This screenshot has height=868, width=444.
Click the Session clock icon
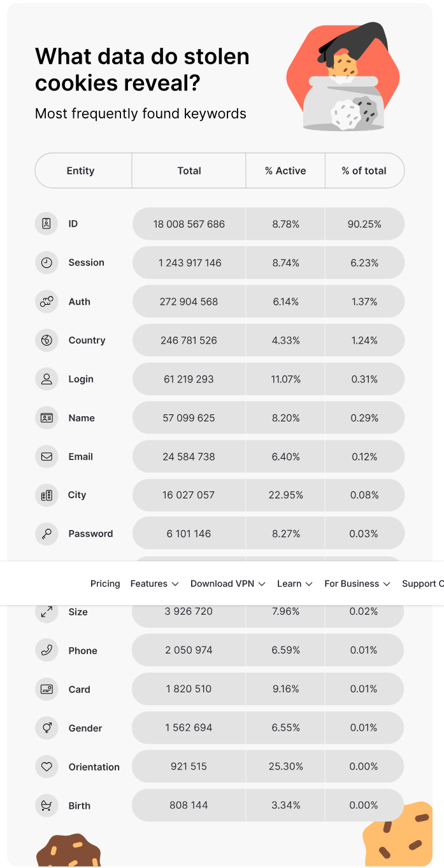click(x=47, y=263)
